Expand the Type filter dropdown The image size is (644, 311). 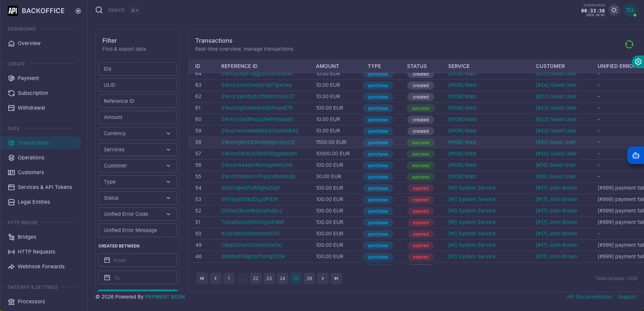(x=138, y=182)
